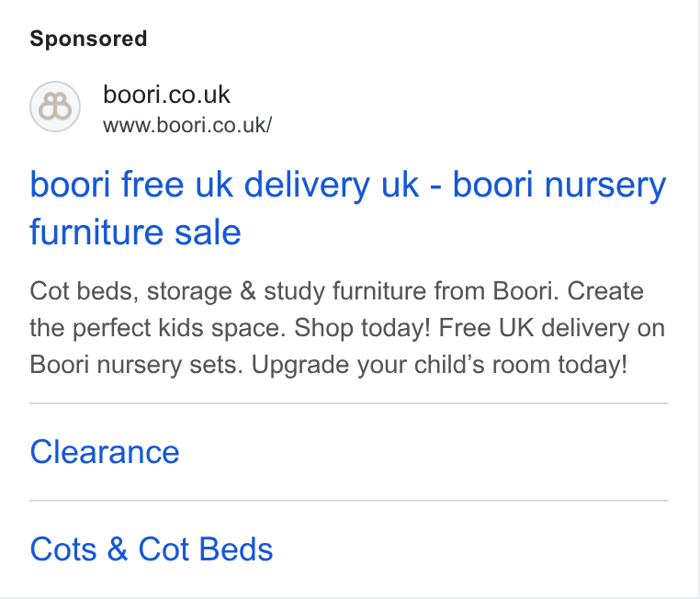This screenshot has width=700, height=599.
Task: Click the boori nursery furniture sale headline
Action: [348, 208]
